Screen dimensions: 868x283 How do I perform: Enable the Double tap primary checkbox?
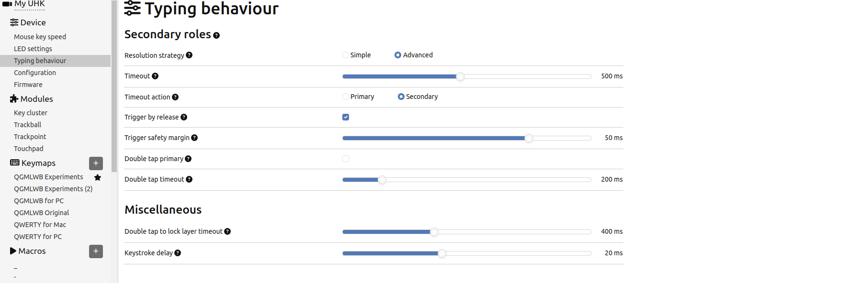point(346,159)
